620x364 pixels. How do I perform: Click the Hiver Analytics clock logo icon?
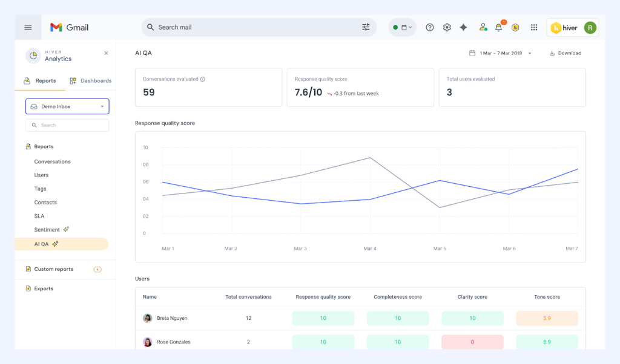click(x=35, y=56)
